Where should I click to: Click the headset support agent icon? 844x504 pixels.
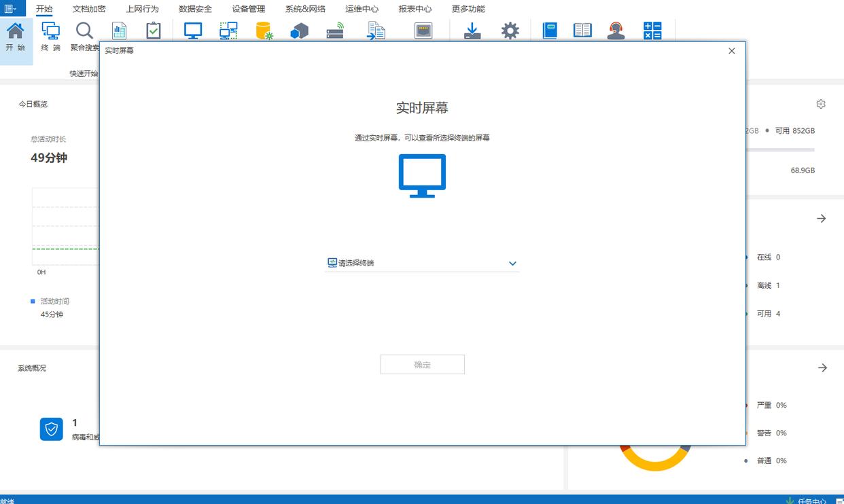616,31
